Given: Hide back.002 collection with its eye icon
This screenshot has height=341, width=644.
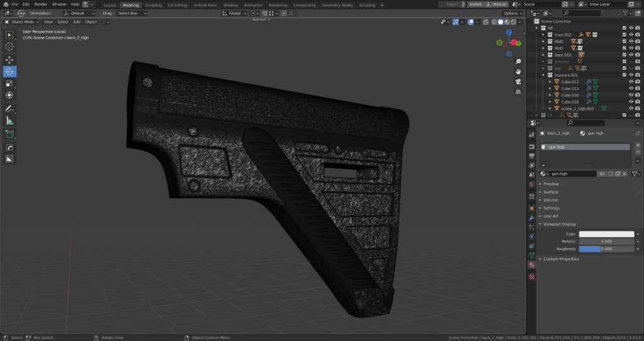Looking at the screenshot, I should tap(631, 55).
